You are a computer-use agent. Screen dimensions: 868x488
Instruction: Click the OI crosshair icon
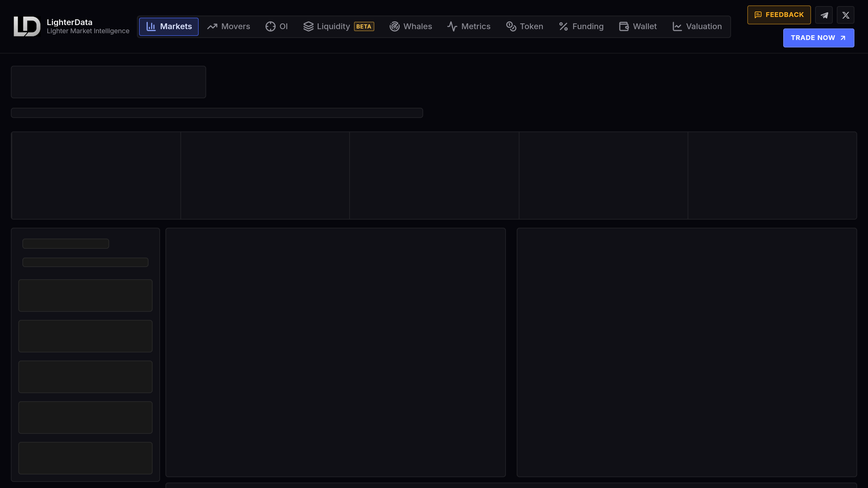click(x=271, y=26)
